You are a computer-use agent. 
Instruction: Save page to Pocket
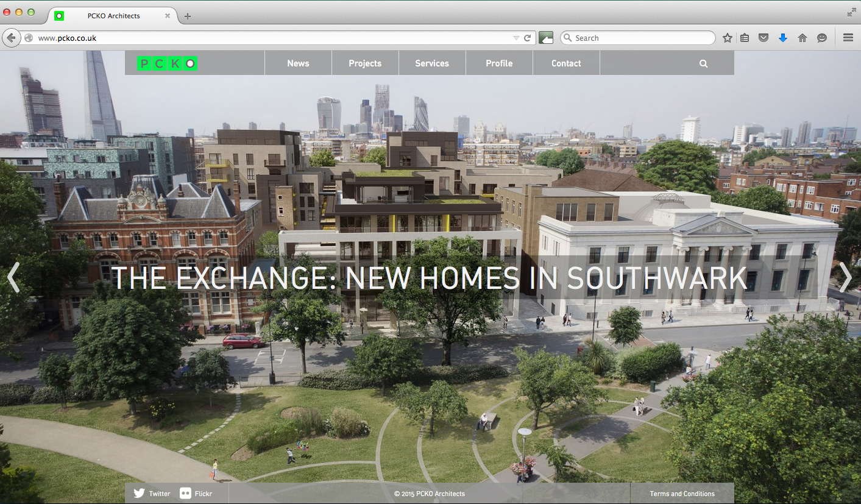point(764,38)
